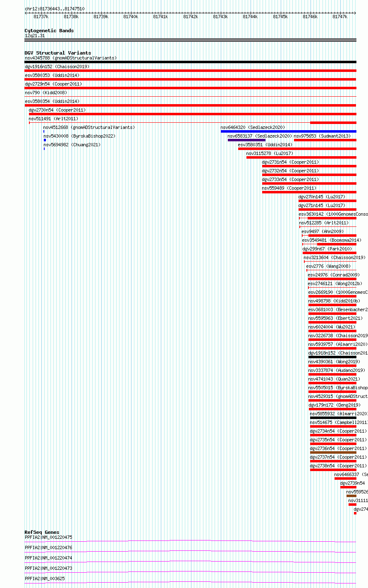Click nsv3115278 (Lu2017) variant label
The image size is (368, 588).
(270, 153)
